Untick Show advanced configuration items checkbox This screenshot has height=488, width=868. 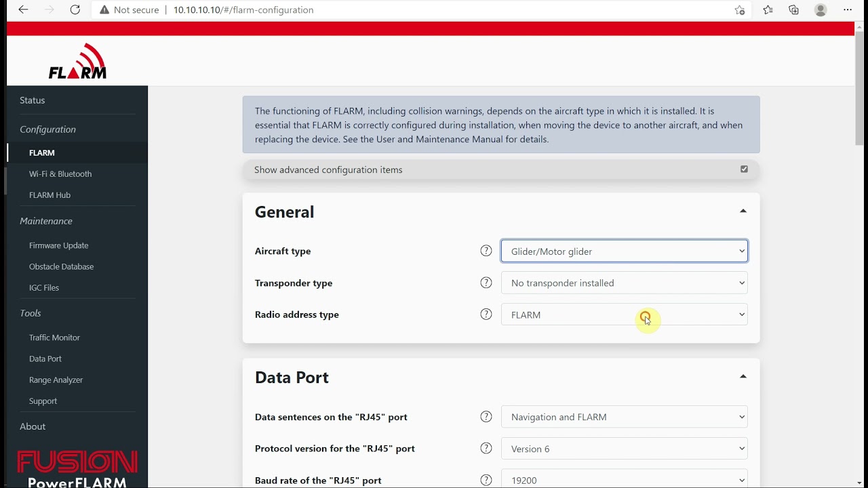click(744, 169)
